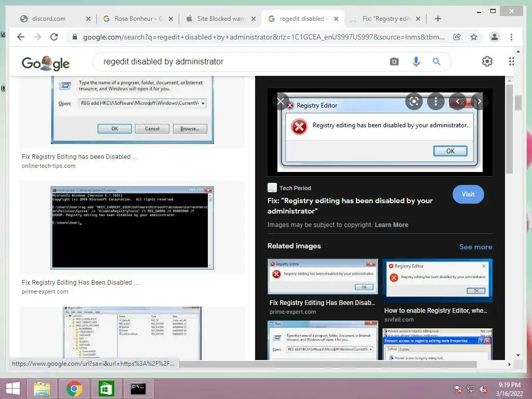Start voice search with the microphone icon
The width and height of the screenshot is (532, 399).
coord(416,62)
